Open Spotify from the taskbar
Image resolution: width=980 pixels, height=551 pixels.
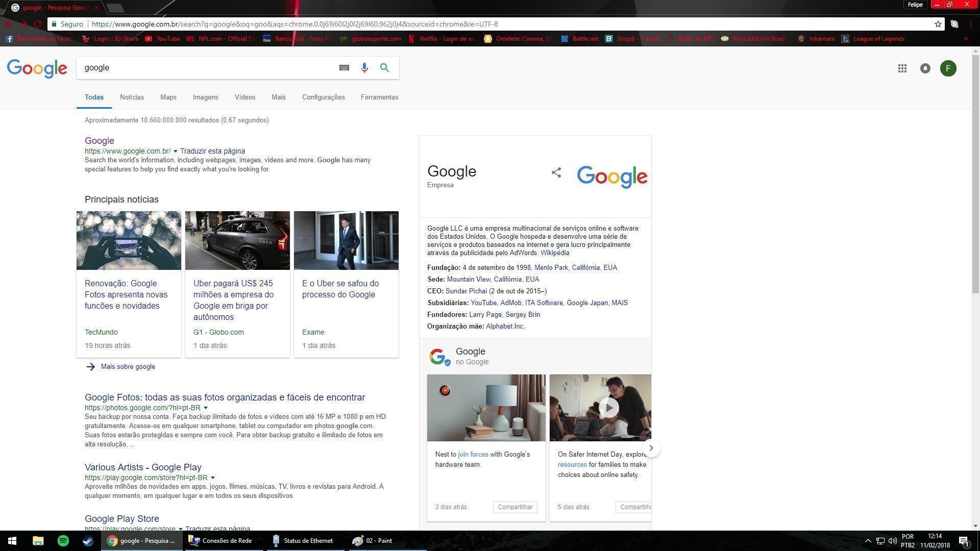(63, 541)
